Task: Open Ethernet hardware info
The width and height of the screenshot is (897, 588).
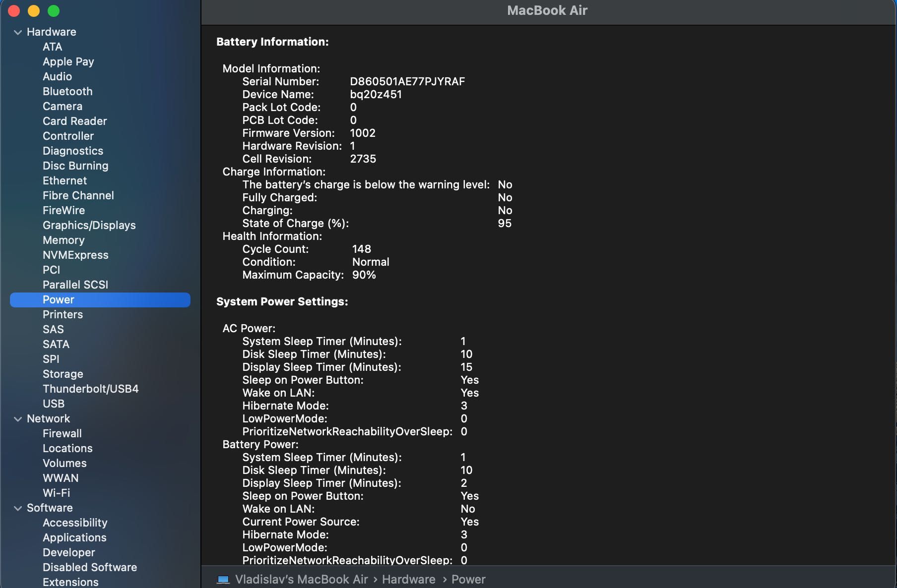Action: pos(65,180)
